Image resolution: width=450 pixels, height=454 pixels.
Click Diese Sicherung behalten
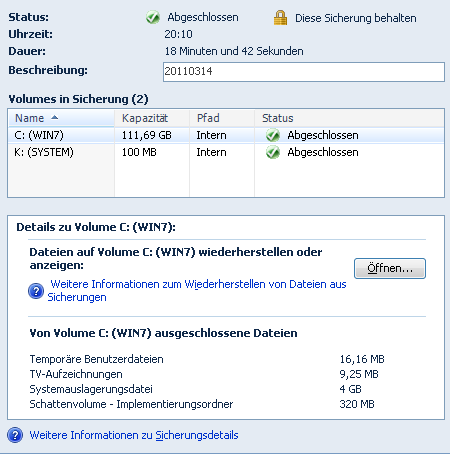click(356, 18)
